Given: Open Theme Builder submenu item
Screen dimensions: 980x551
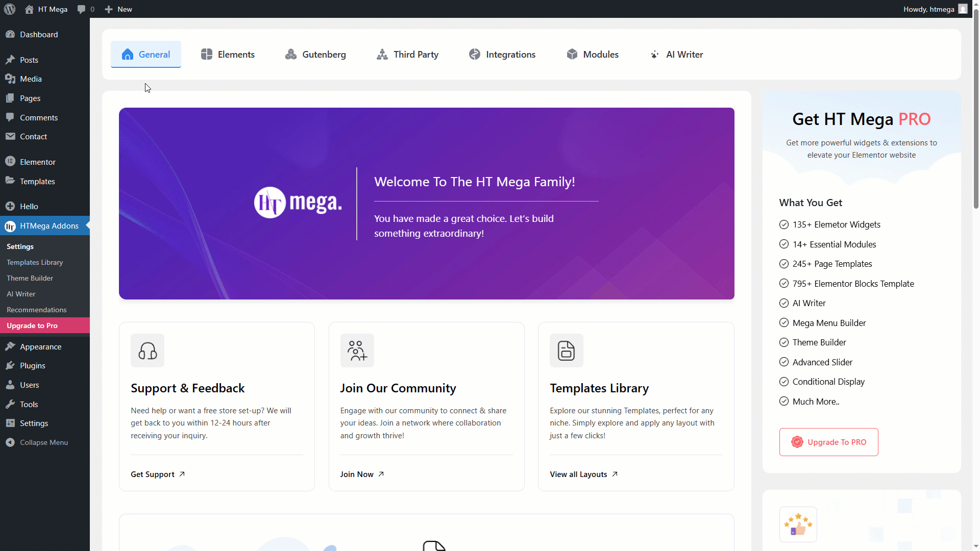Looking at the screenshot, I should pos(30,278).
